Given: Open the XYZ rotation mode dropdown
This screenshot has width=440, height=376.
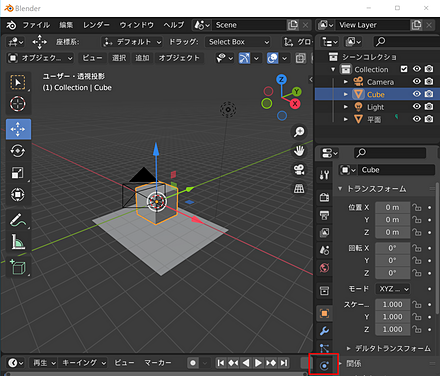Looking at the screenshot, I should (x=393, y=289).
